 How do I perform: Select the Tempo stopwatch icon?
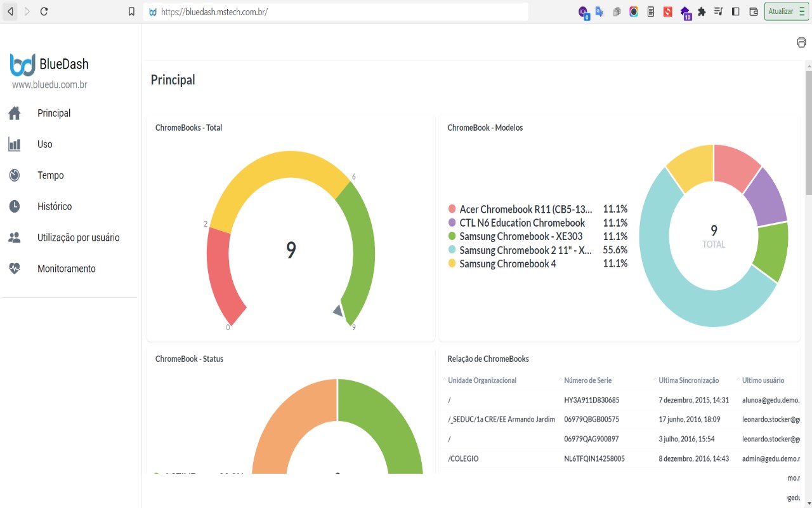[x=15, y=175]
